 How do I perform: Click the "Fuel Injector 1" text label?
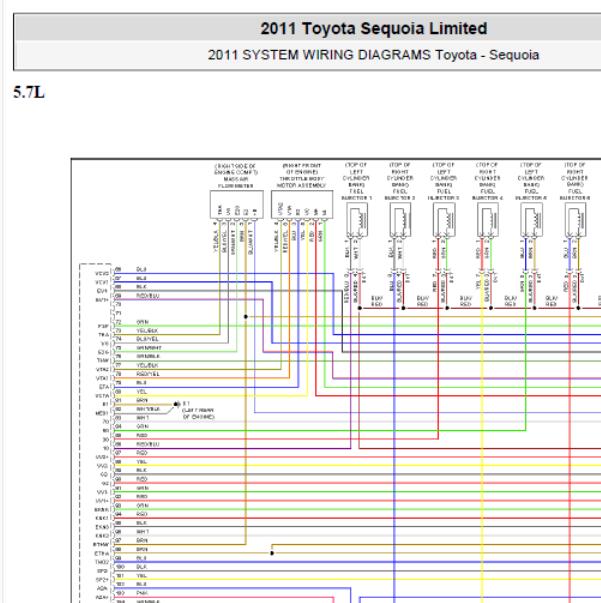(x=356, y=195)
